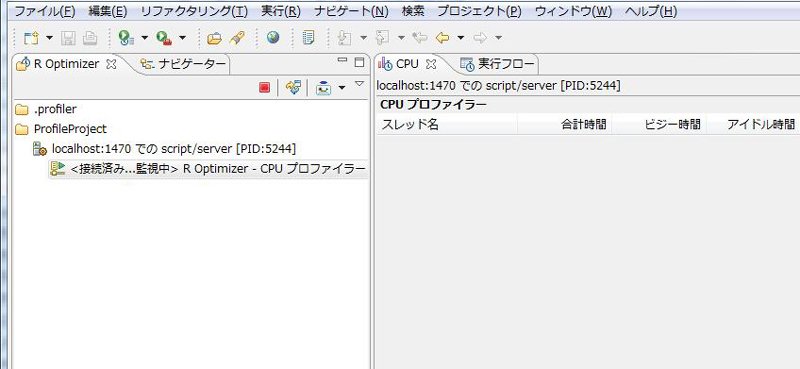Select the CPU view tab

(x=407, y=64)
